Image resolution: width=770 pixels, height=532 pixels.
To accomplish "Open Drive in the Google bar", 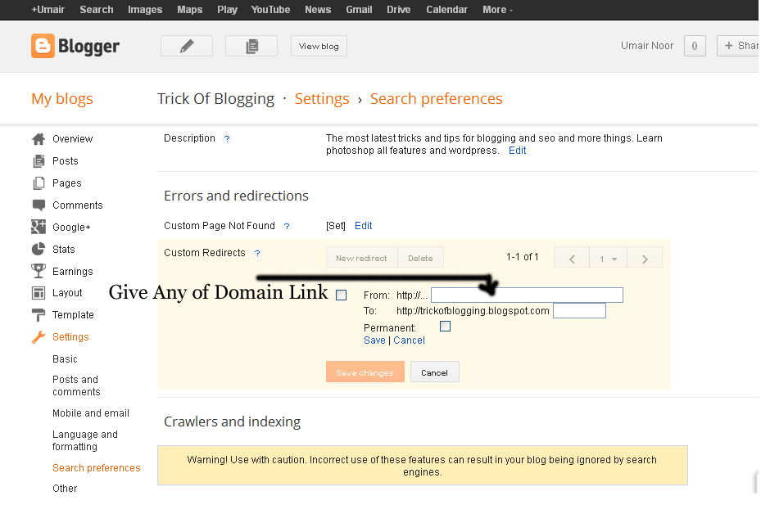I will pyautogui.click(x=398, y=10).
